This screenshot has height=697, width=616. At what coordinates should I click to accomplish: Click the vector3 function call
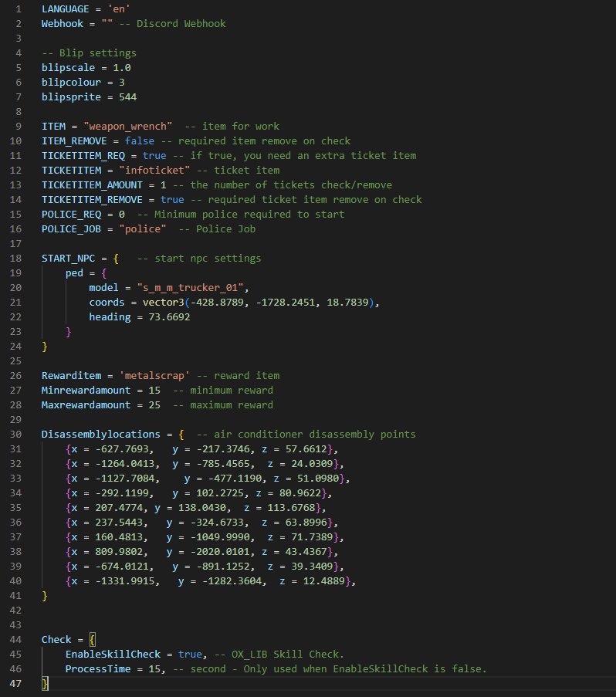tap(163, 303)
